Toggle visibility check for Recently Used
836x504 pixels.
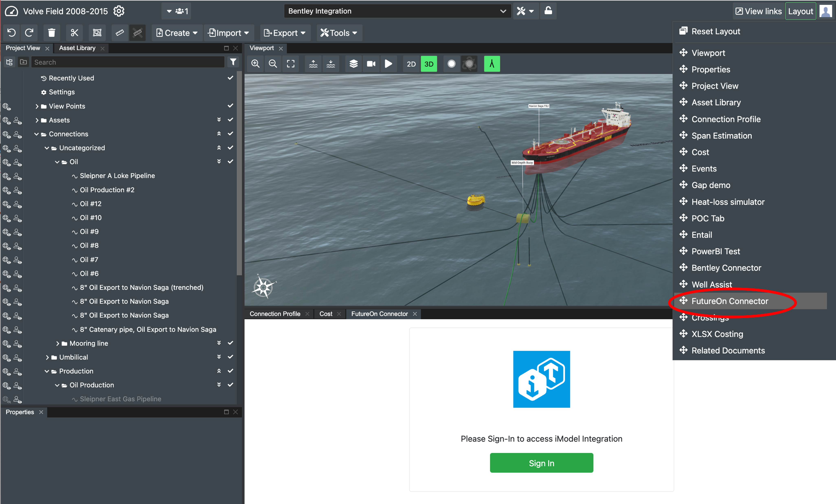(230, 78)
